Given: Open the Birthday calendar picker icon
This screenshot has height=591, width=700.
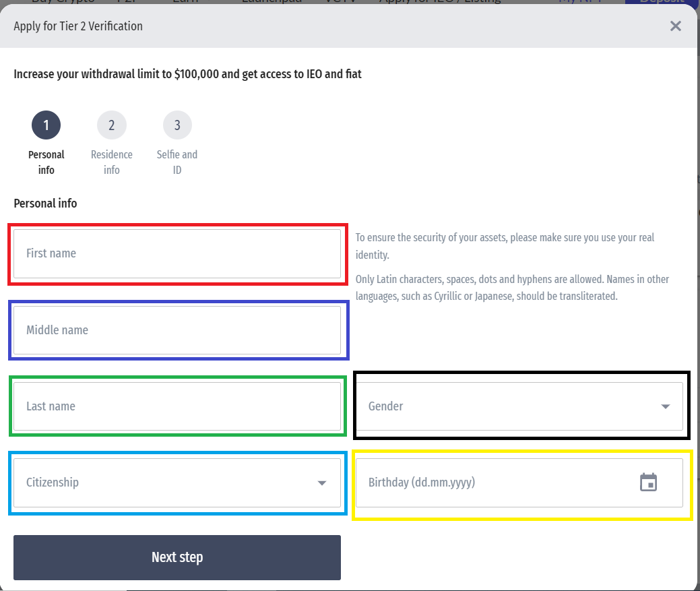Looking at the screenshot, I should click(648, 483).
